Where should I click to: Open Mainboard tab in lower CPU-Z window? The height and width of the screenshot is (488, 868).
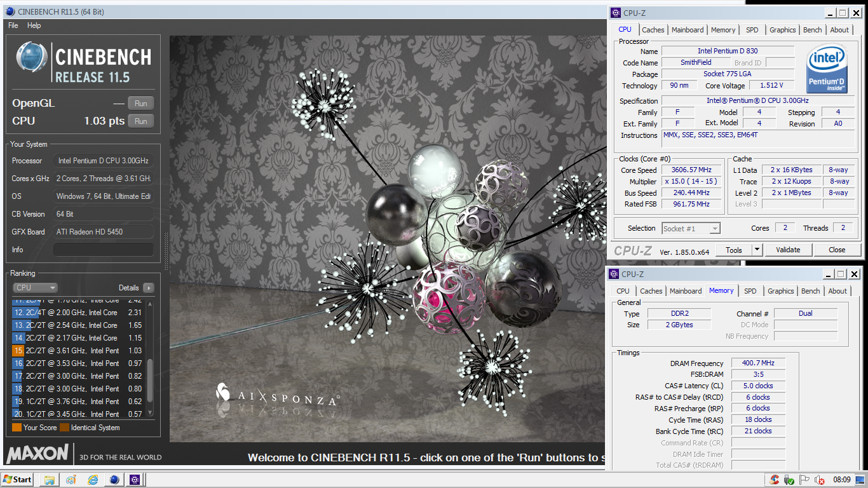pyautogui.click(x=686, y=291)
